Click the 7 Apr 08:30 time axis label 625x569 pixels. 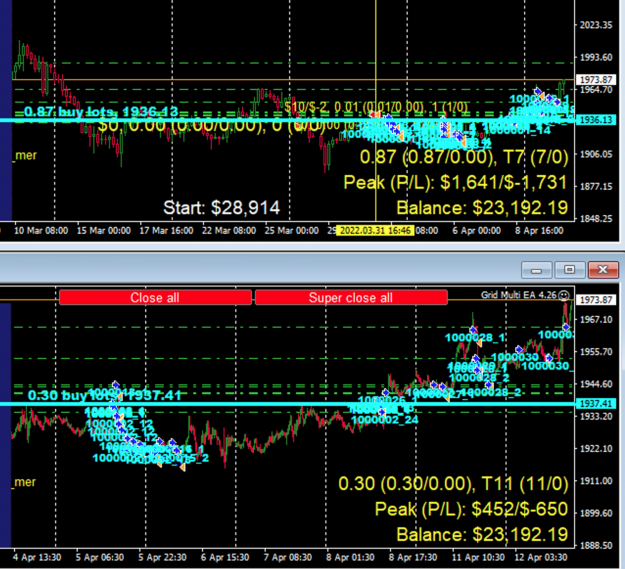pyautogui.click(x=288, y=557)
